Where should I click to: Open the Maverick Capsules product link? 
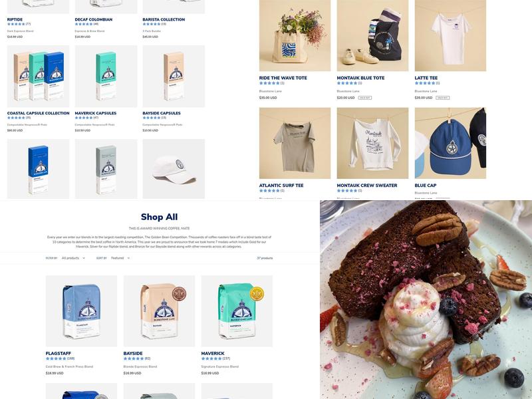point(96,113)
